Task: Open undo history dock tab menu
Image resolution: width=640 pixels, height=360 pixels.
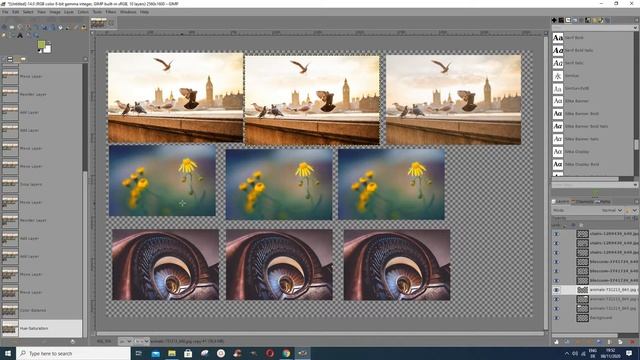Action: click(85, 59)
